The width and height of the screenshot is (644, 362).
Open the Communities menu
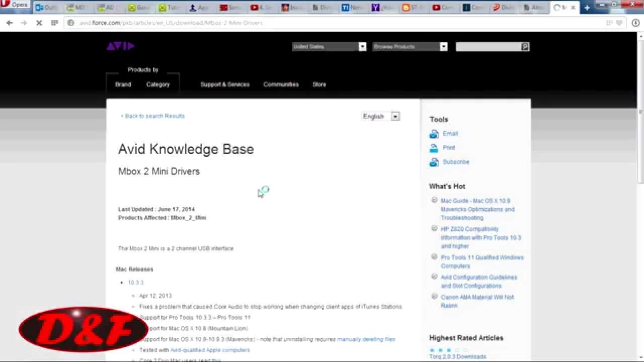281,84
